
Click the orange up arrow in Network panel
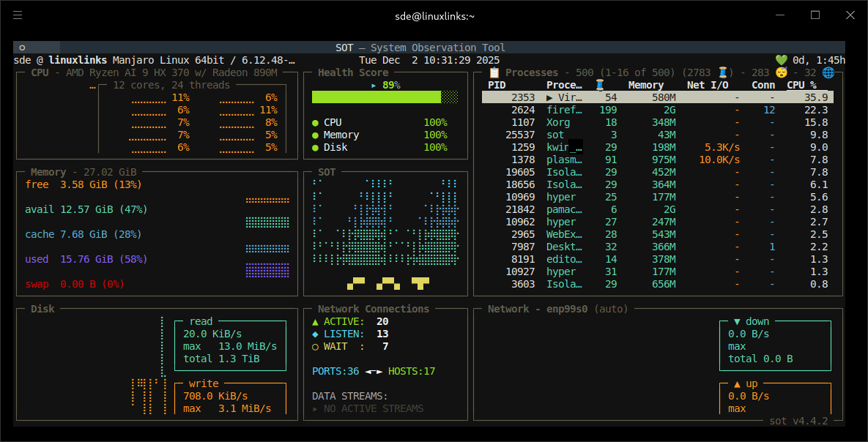coord(737,383)
